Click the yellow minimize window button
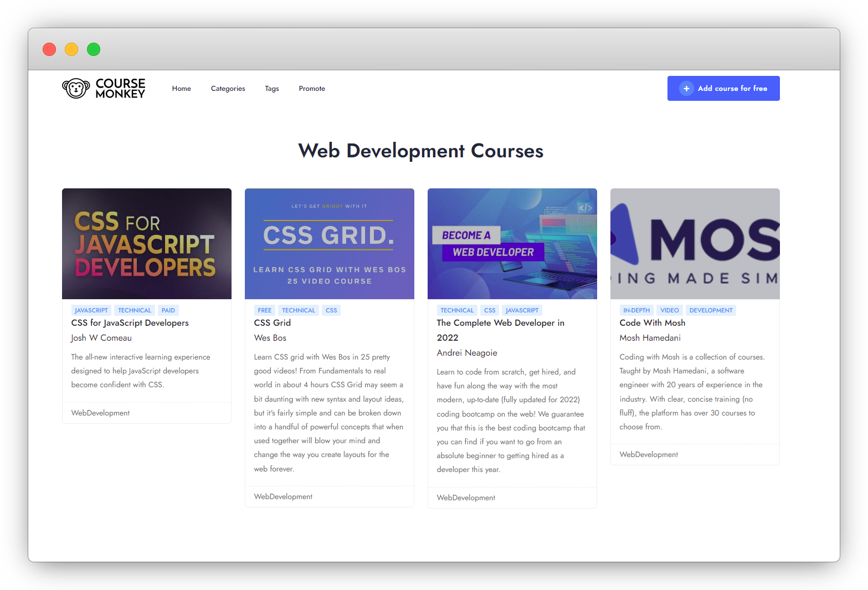The width and height of the screenshot is (868, 590). 71,49
